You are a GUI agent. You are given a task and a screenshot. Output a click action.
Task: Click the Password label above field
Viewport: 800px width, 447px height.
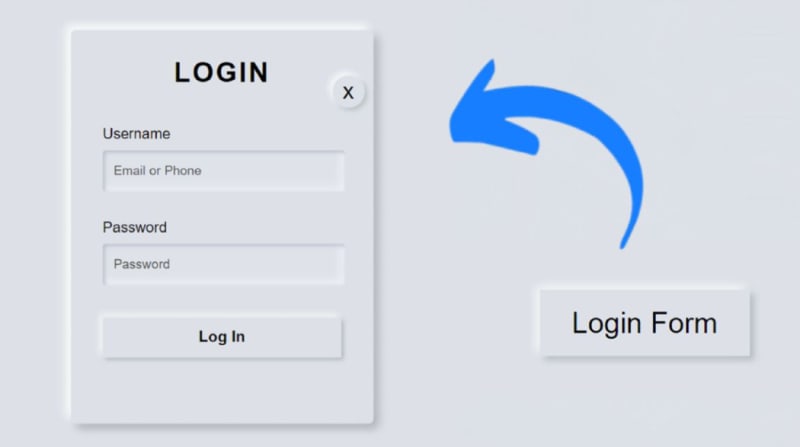(135, 227)
